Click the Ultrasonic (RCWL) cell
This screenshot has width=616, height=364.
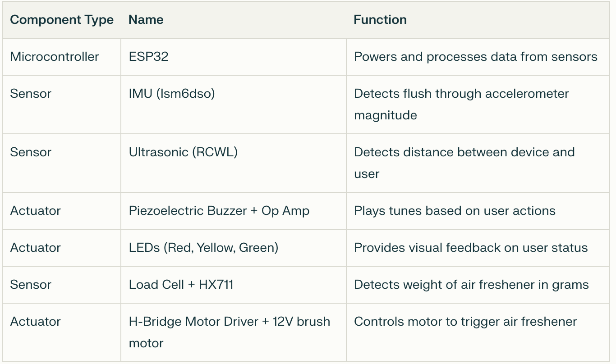[x=183, y=152]
